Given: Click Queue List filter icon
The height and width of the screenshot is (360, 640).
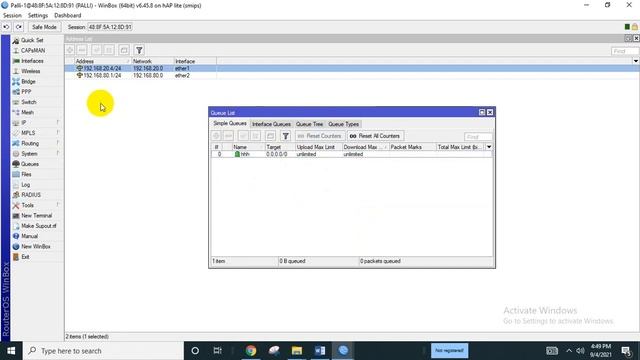Looking at the screenshot, I should tap(286, 136).
